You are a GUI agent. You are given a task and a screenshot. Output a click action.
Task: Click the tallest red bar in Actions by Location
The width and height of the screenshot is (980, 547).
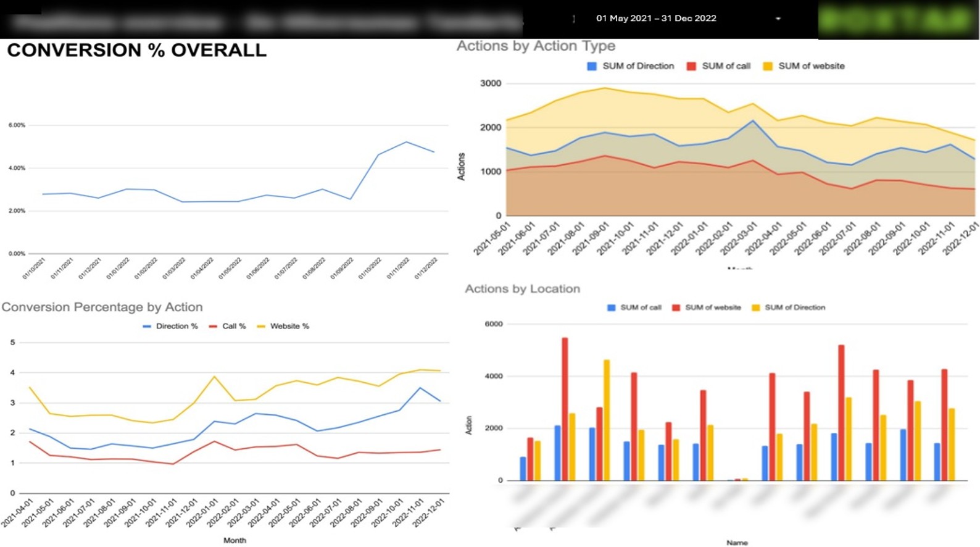tap(565, 409)
